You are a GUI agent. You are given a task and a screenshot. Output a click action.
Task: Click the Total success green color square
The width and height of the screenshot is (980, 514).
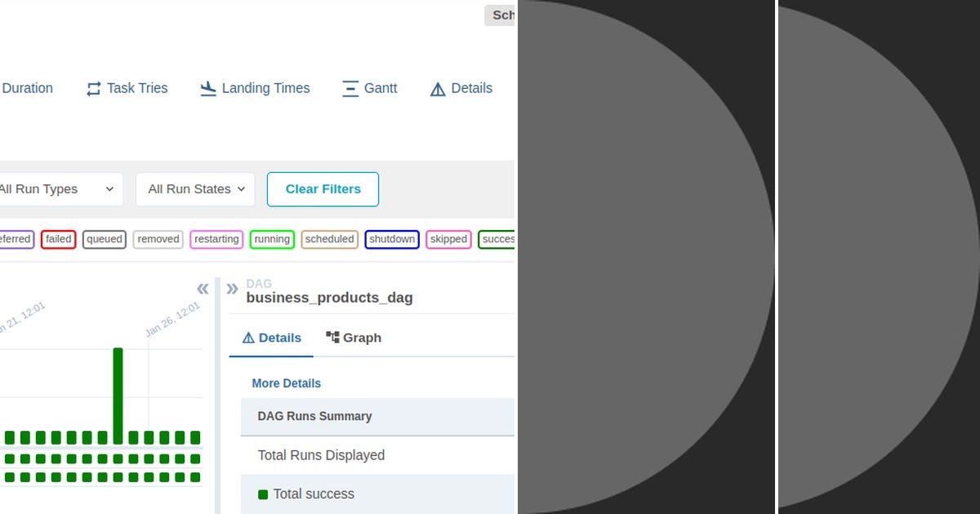(x=262, y=494)
